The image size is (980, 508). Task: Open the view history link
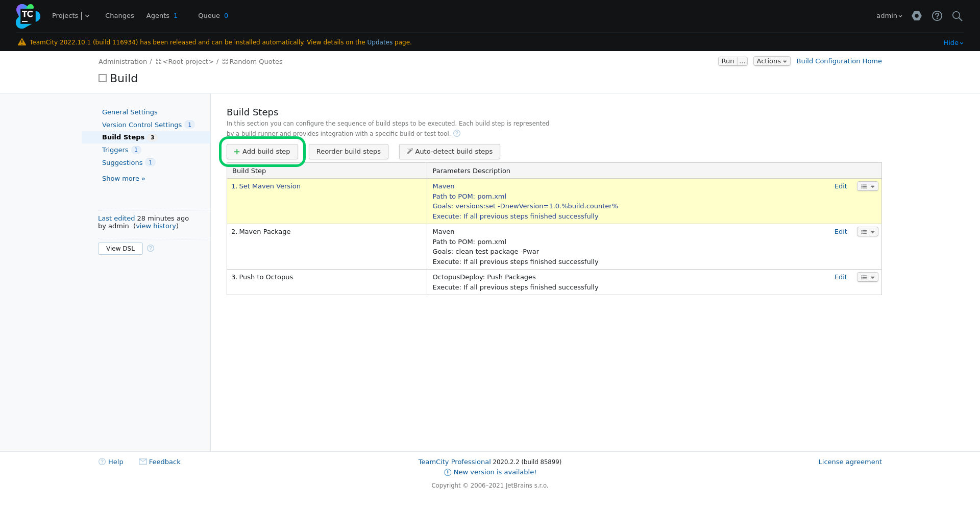(x=156, y=226)
